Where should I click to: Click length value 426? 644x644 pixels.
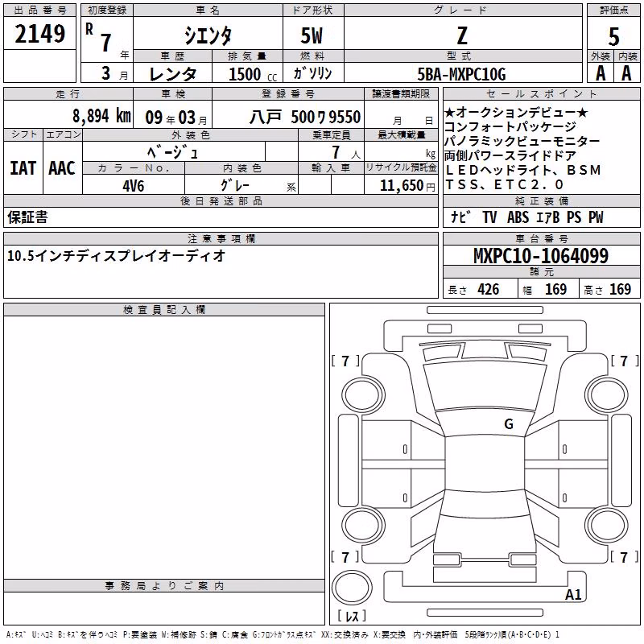point(488,289)
